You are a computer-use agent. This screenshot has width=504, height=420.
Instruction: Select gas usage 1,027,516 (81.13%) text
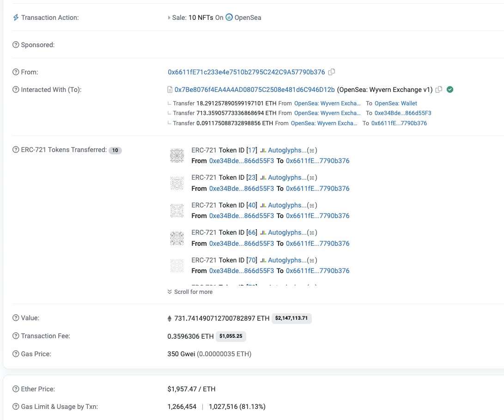point(237,407)
